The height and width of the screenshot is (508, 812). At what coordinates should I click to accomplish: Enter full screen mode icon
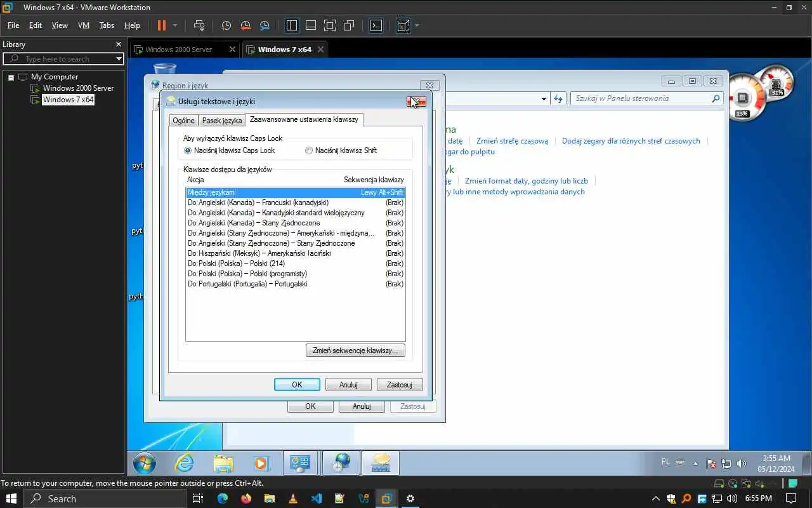click(330, 25)
